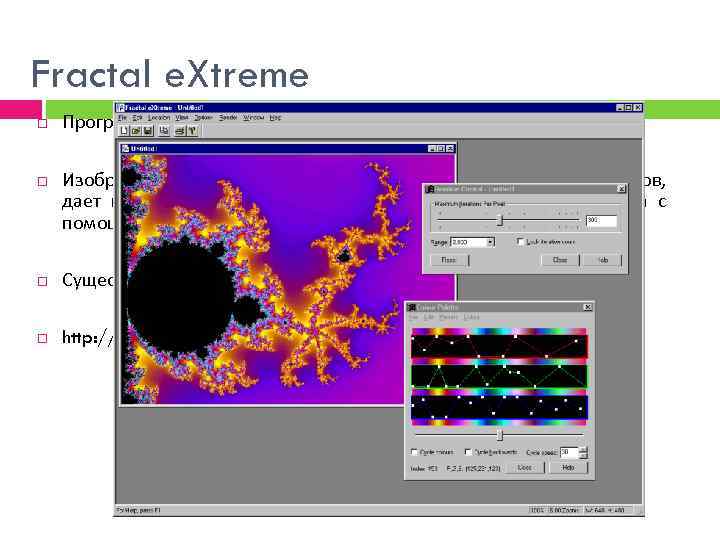Screen dimensions: 720x540
Task: Click the Edit menu in Colour Palette
Action: coord(428,317)
